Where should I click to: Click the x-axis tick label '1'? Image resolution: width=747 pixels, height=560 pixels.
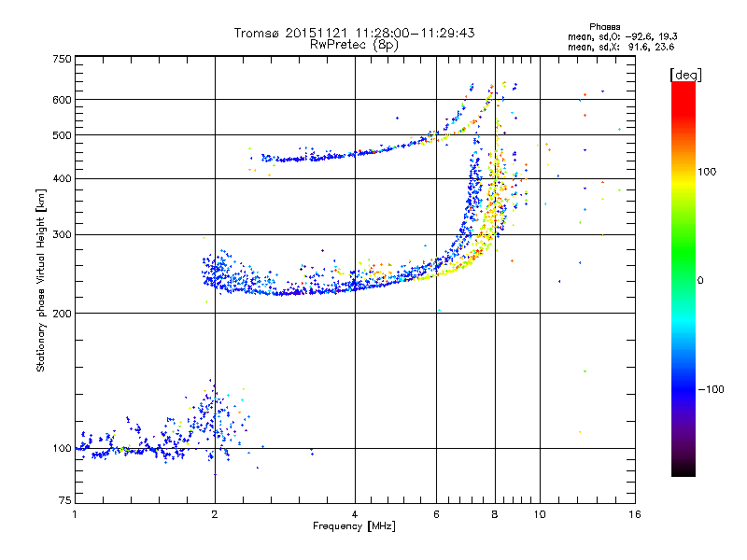click(x=75, y=514)
